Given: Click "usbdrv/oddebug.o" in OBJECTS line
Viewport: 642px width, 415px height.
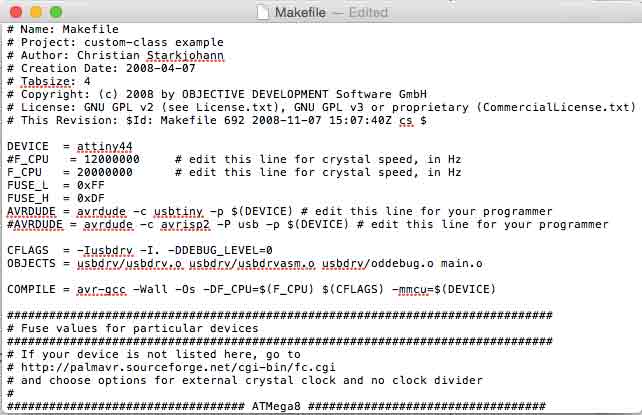Looking at the screenshot, I should click(x=378, y=264).
